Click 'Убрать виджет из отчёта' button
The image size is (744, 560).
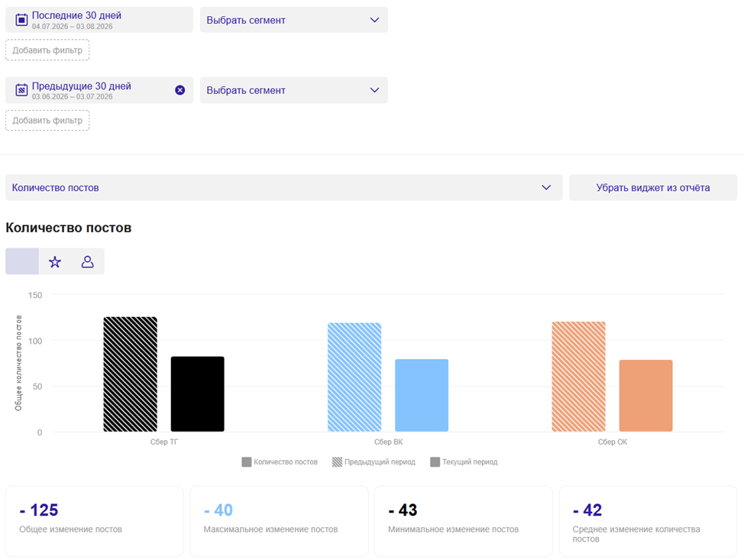[653, 187]
